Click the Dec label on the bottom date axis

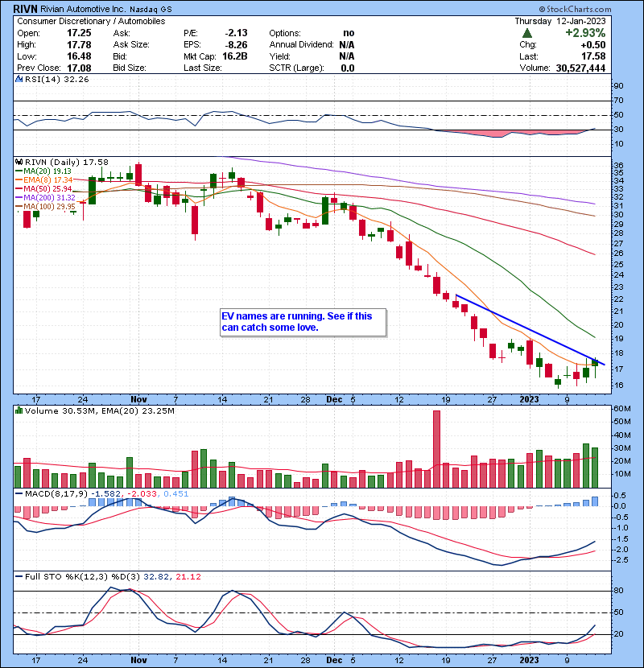tap(334, 659)
